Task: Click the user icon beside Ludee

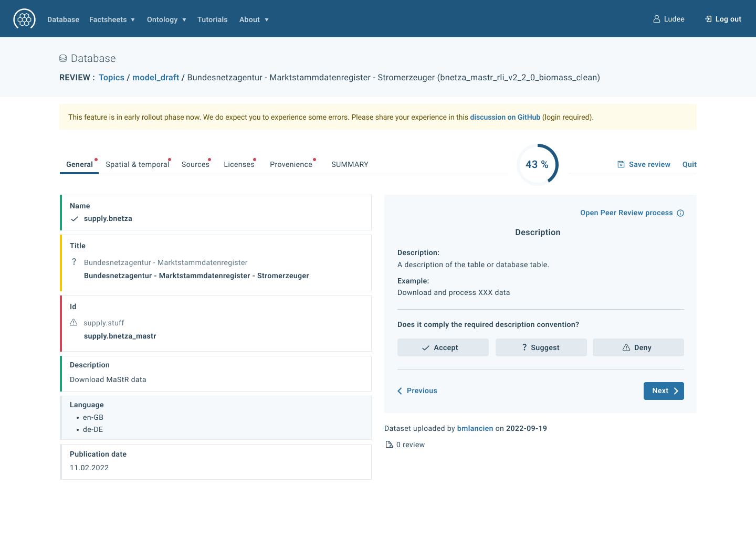Action: pyautogui.click(x=656, y=18)
